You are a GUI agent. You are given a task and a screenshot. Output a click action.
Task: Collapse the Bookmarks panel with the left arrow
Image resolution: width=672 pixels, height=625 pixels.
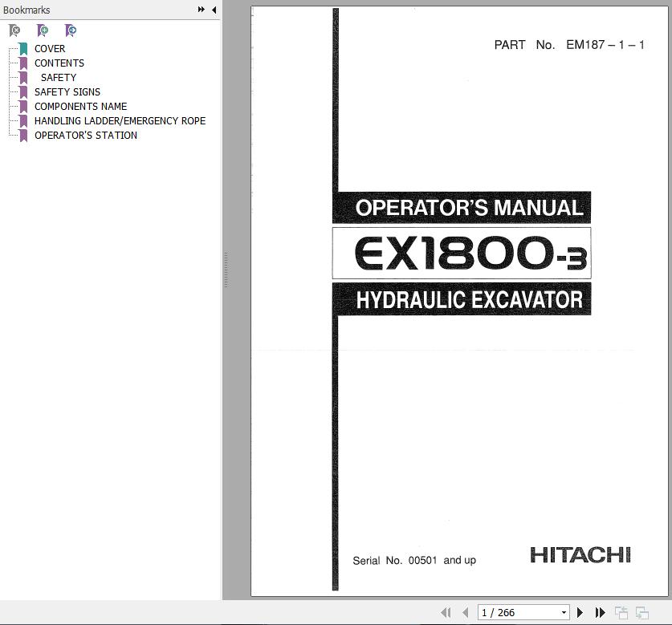click(214, 10)
